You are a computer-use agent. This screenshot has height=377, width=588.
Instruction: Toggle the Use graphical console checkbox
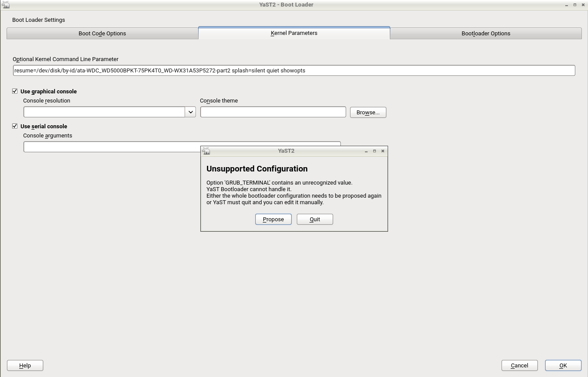[15, 91]
